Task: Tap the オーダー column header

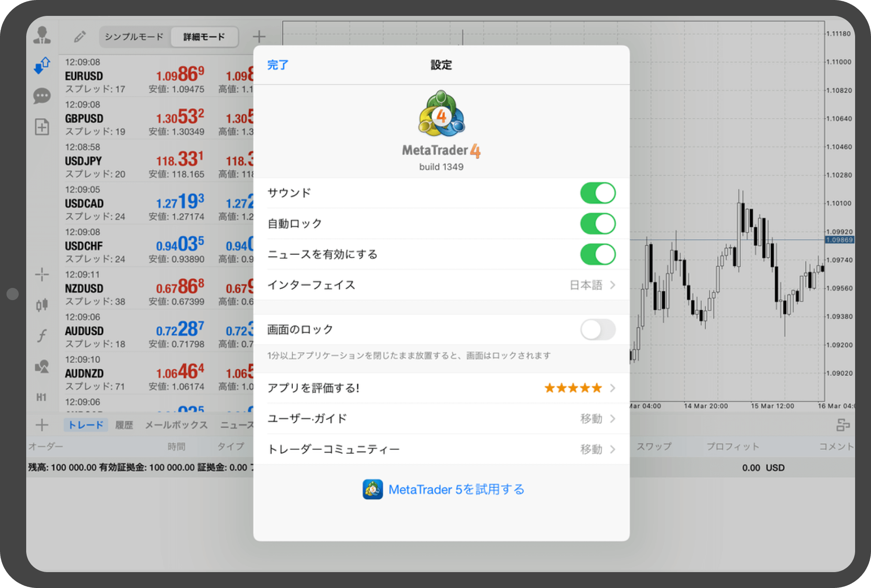Action: pos(46,446)
